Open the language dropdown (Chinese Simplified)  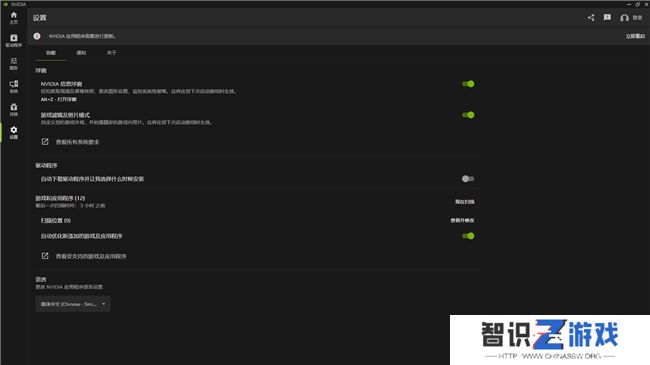click(x=73, y=304)
